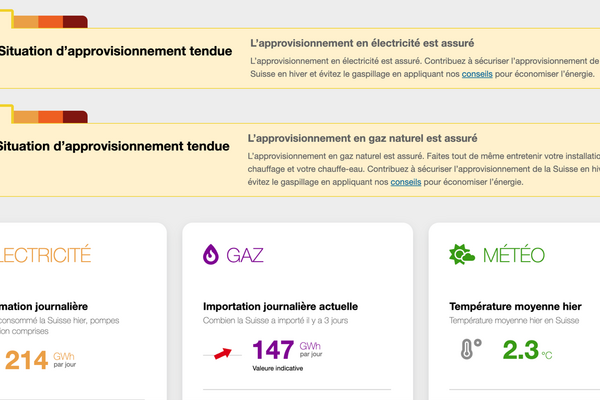Select the GAZ card heading
The image size is (600, 400).
[245, 255]
